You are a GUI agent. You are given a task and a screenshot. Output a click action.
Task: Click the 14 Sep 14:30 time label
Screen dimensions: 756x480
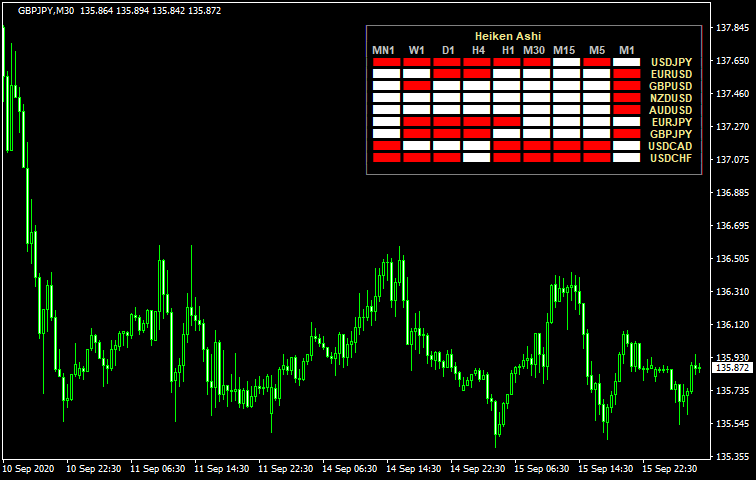click(416, 468)
